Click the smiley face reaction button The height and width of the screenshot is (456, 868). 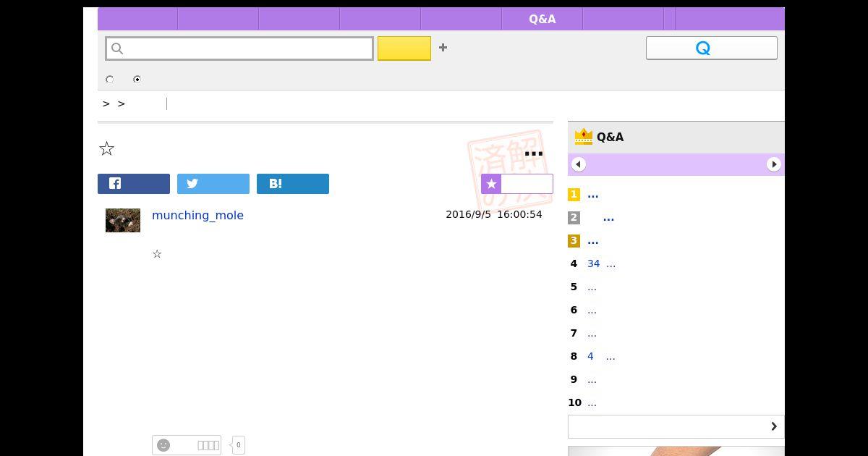tap(187, 445)
